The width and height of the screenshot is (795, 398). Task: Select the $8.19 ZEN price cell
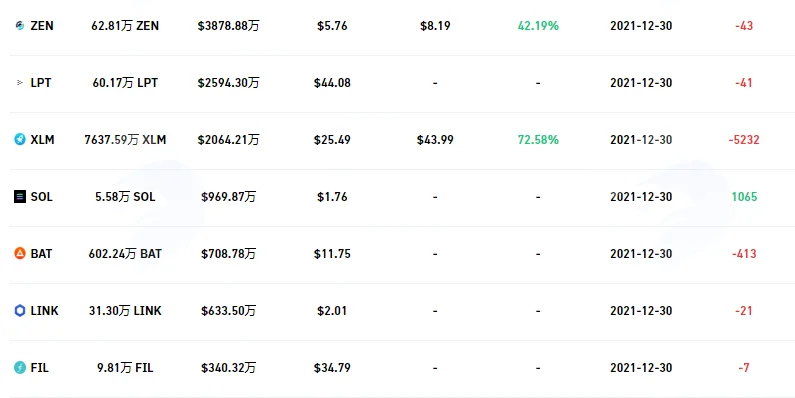pos(435,26)
